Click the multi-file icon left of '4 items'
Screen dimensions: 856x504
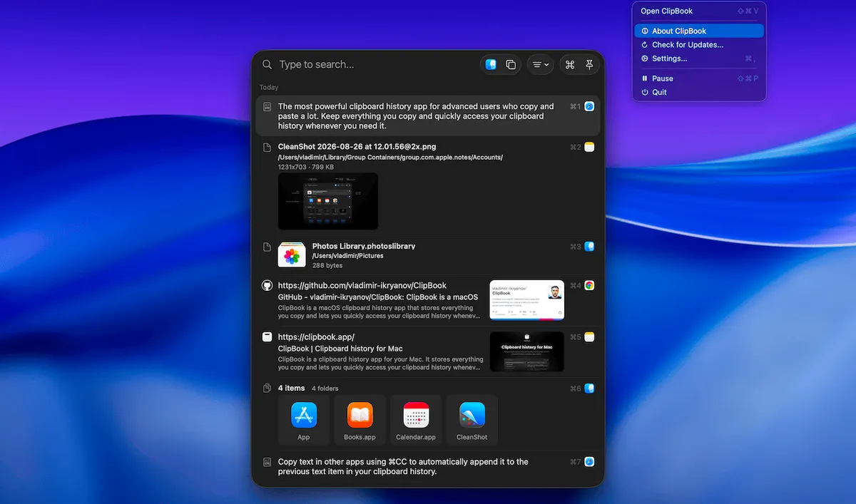pos(267,389)
